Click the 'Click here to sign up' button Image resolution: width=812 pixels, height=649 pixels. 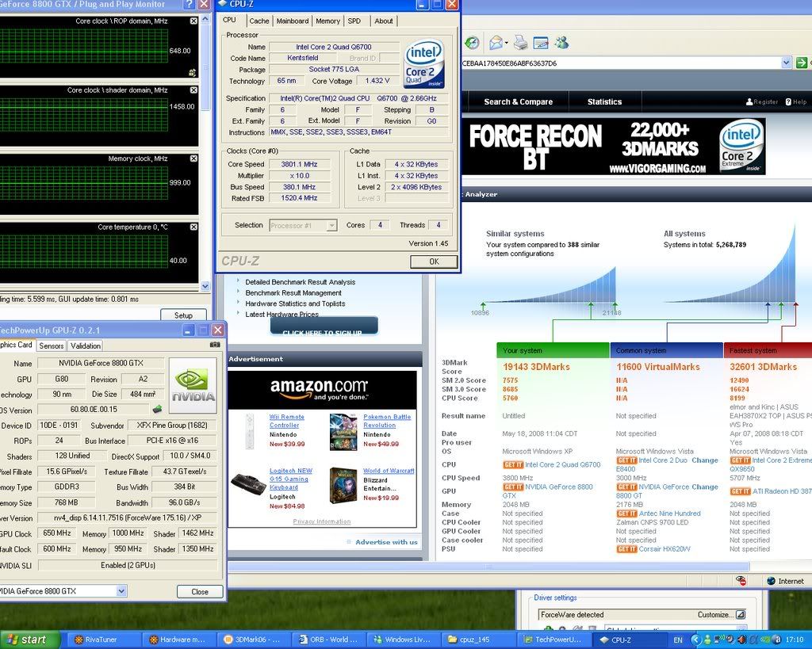pyautogui.click(x=324, y=327)
